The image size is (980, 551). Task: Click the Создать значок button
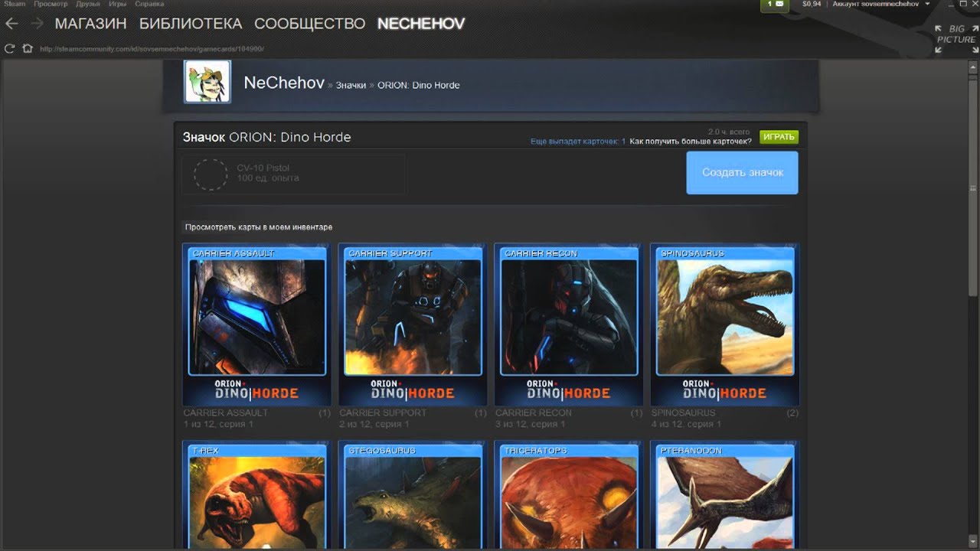[x=742, y=172]
